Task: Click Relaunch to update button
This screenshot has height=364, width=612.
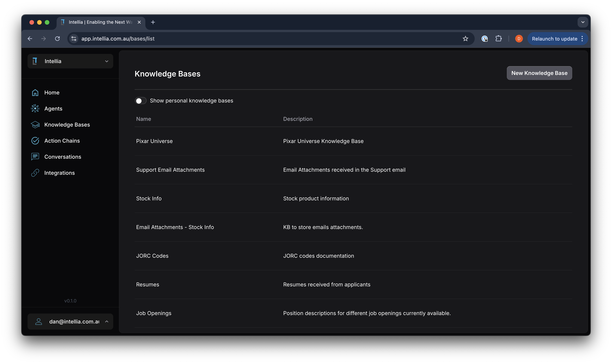Action: click(554, 38)
